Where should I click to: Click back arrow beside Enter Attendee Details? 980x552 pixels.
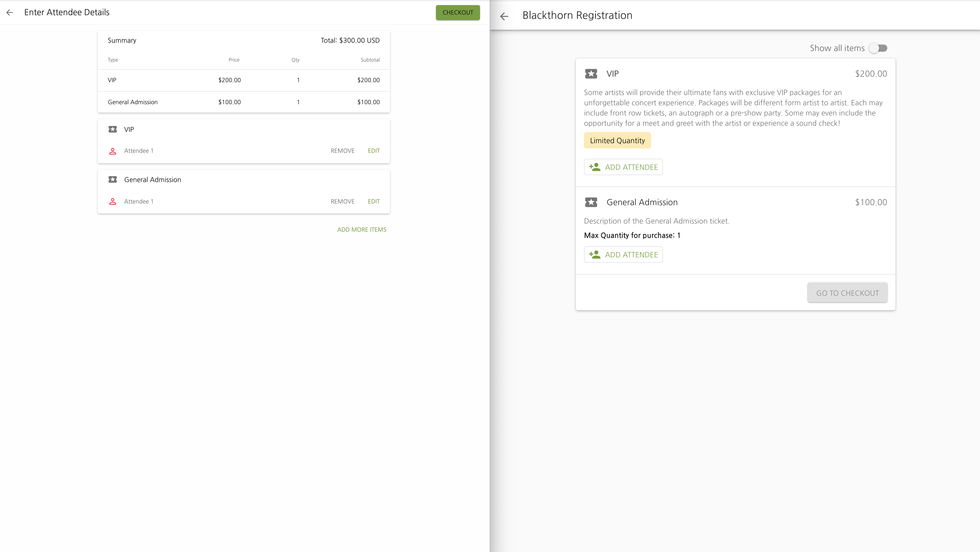click(10, 13)
